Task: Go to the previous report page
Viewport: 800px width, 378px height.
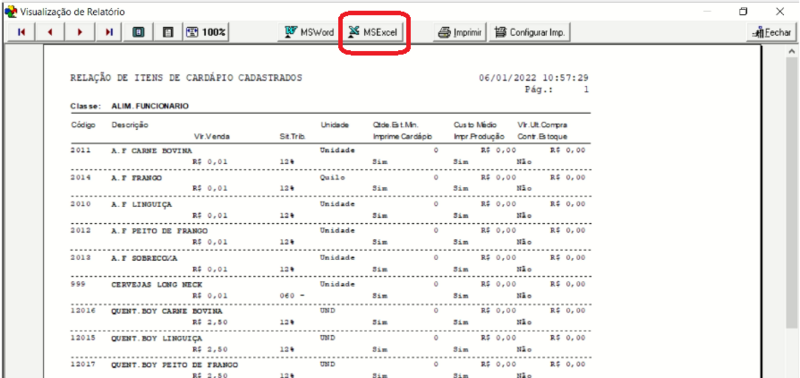Action: coord(50,32)
